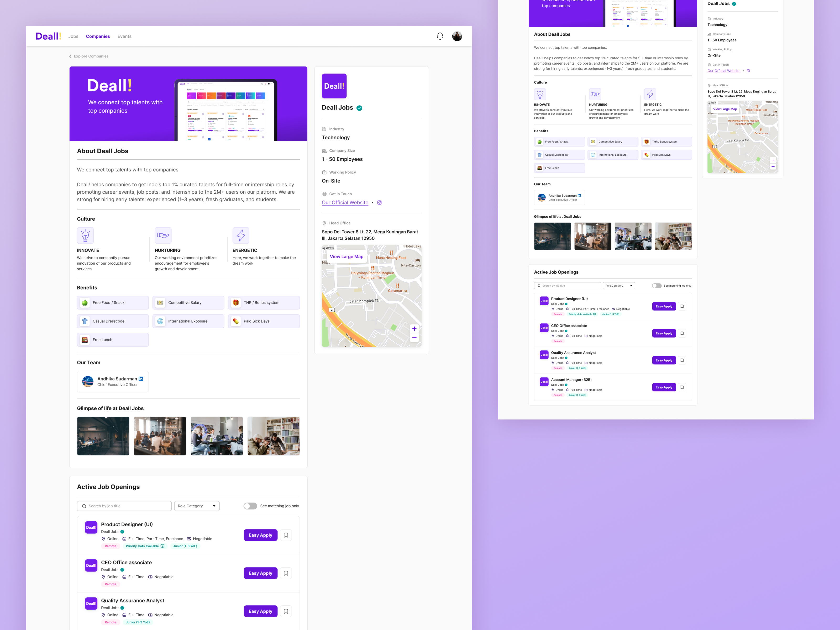Open the first dark office glimpse photo
The width and height of the screenshot is (840, 630).
pyautogui.click(x=103, y=436)
